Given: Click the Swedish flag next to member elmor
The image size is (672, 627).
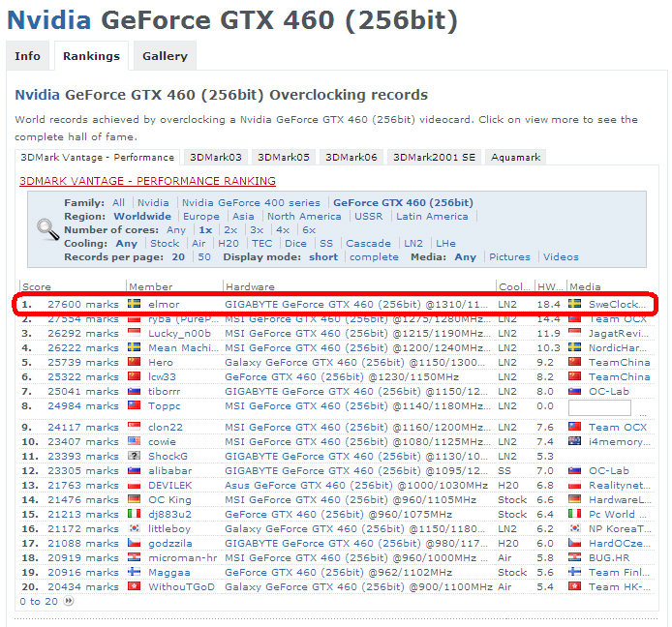Looking at the screenshot, I should [135, 304].
